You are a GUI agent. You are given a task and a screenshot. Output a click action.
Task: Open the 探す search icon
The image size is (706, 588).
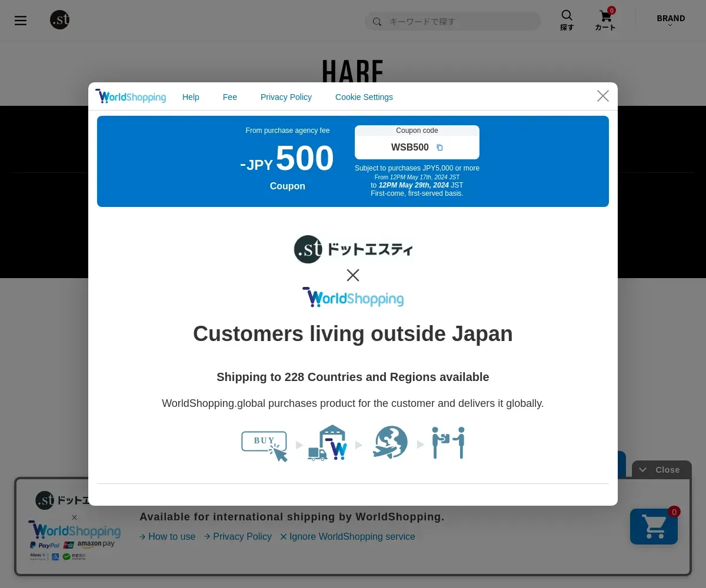click(x=567, y=20)
